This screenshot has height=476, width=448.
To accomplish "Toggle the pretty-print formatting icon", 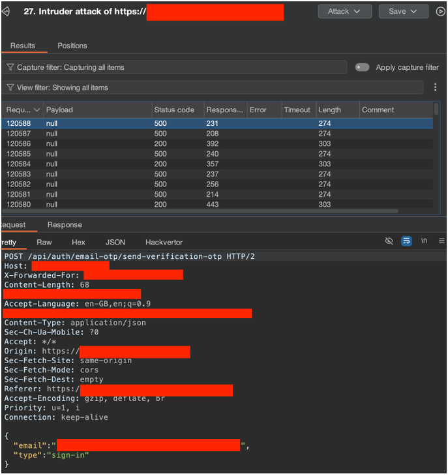I will click(x=406, y=241).
